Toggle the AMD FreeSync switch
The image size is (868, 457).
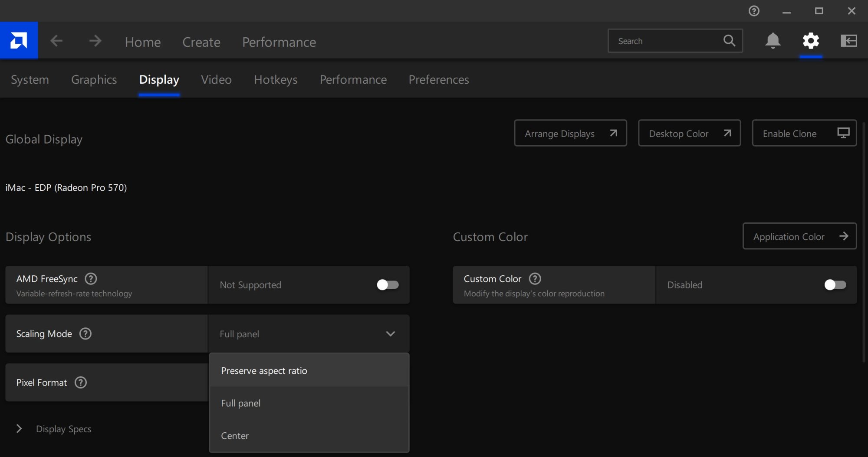388,284
